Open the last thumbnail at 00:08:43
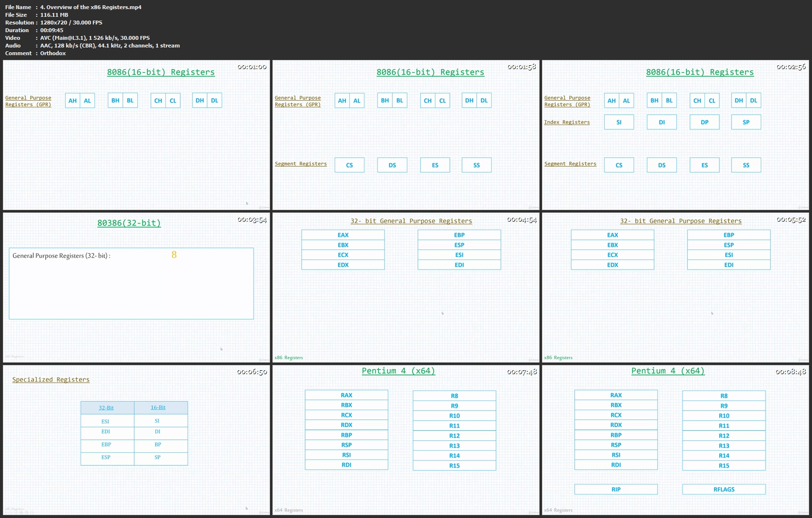812x518 pixels. pos(675,440)
